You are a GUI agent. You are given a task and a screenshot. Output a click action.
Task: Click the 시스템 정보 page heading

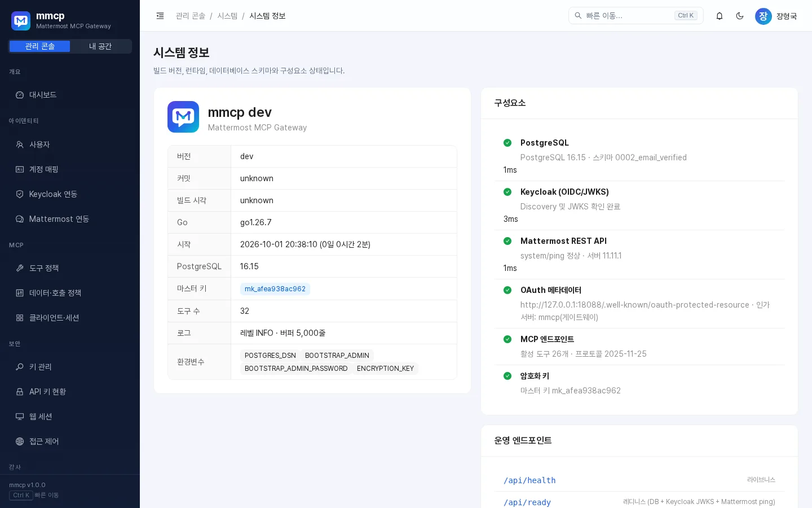coord(182,52)
